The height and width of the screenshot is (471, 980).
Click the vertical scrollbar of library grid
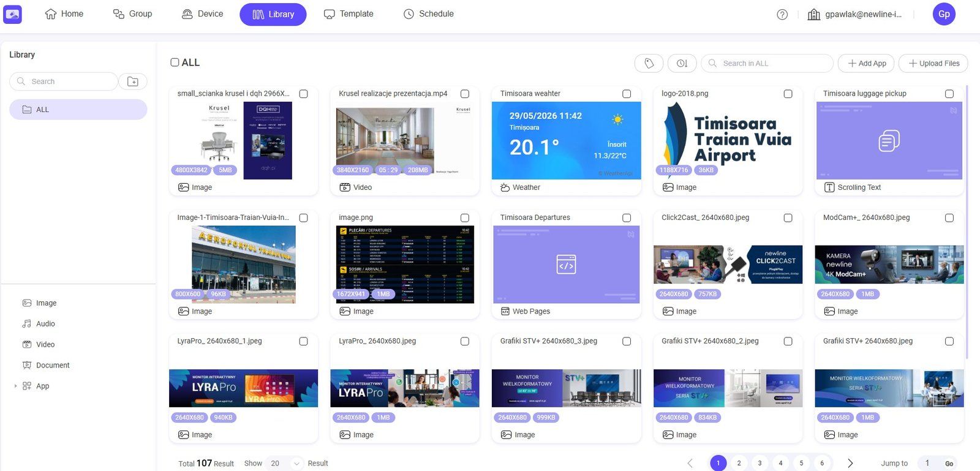[967, 222]
